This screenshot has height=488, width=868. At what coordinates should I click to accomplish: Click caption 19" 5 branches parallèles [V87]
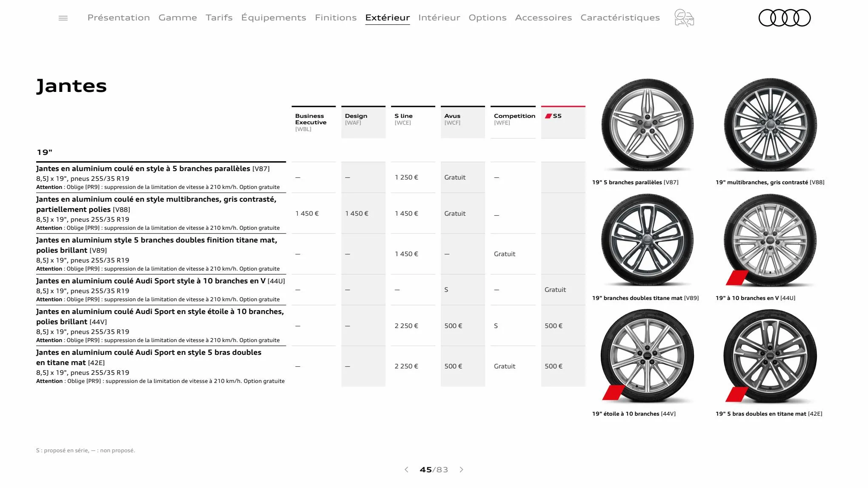tap(635, 183)
